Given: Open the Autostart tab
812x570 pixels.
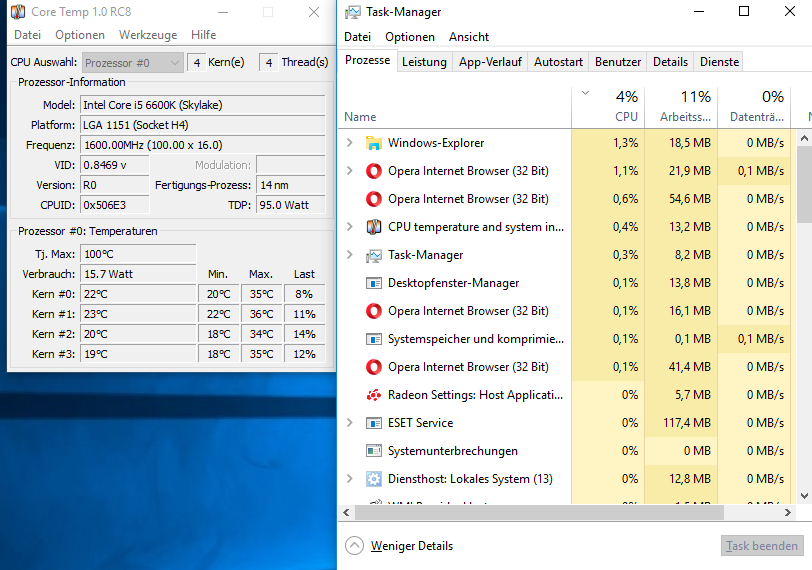Looking at the screenshot, I should click(558, 62).
